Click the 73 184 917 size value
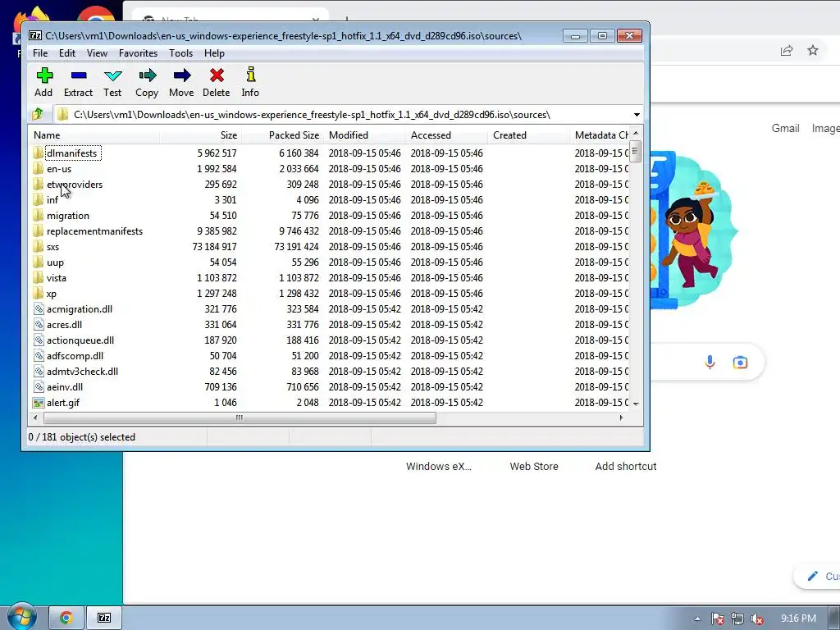840x630 pixels. pyautogui.click(x=214, y=246)
